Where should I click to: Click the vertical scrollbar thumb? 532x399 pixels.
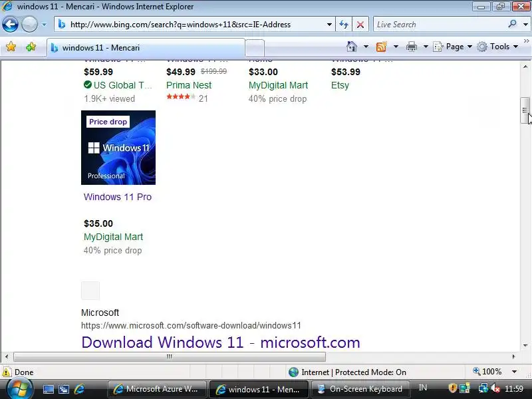point(525,110)
